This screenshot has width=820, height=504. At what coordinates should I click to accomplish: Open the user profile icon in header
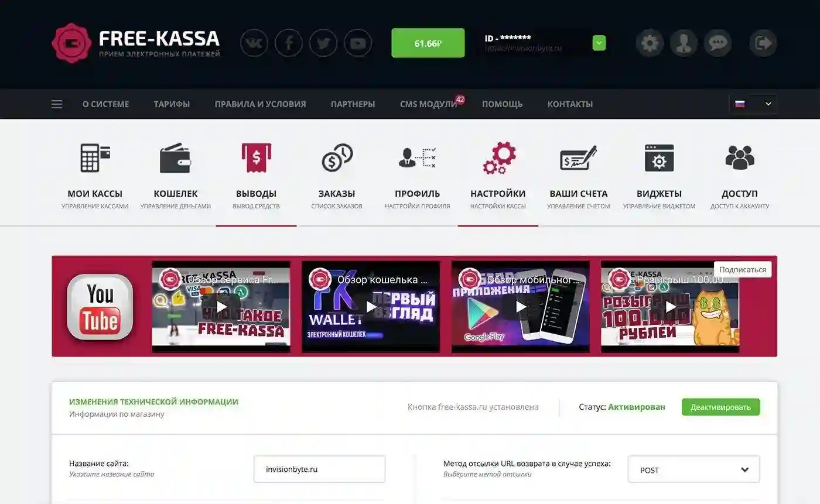click(684, 43)
